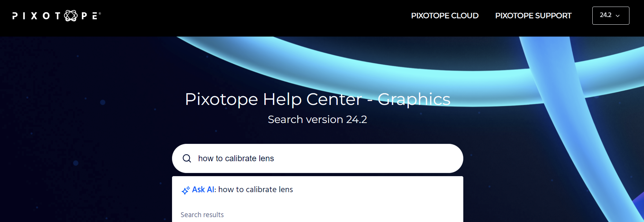Open PIXOTOPE SUPPORT from the header
Image resolution: width=644 pixels, height=222 pixels.
(533, 16)
